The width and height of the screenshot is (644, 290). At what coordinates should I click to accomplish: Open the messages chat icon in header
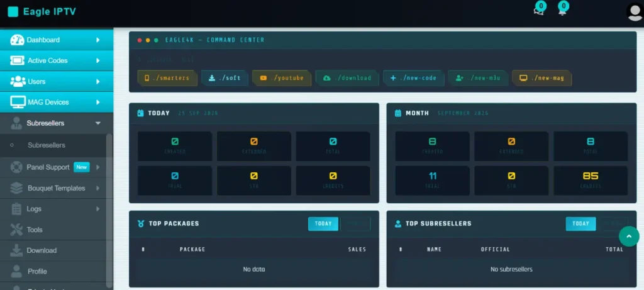tap(538, 11)
